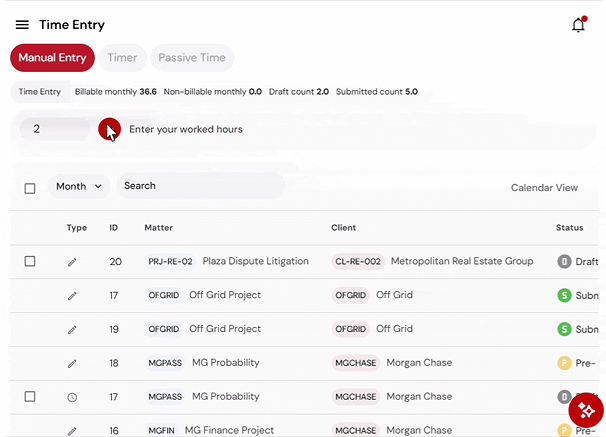Open Calendar View
Viewport: 606px width, 437px height.
(544, 188)
